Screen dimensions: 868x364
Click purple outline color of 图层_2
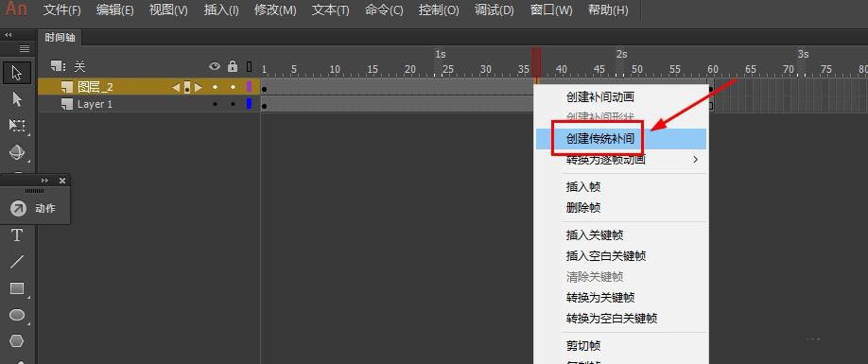pyautogui.click(x=249, y=86)
